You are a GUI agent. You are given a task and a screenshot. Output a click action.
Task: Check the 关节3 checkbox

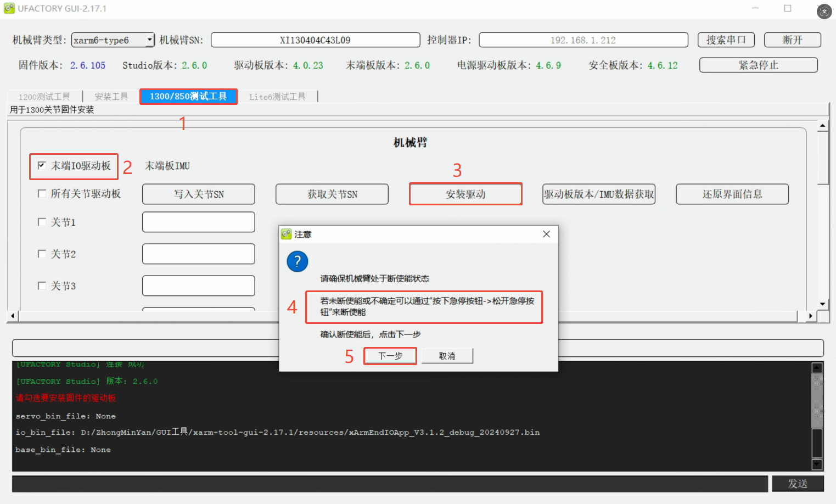[x=42, y=285]
